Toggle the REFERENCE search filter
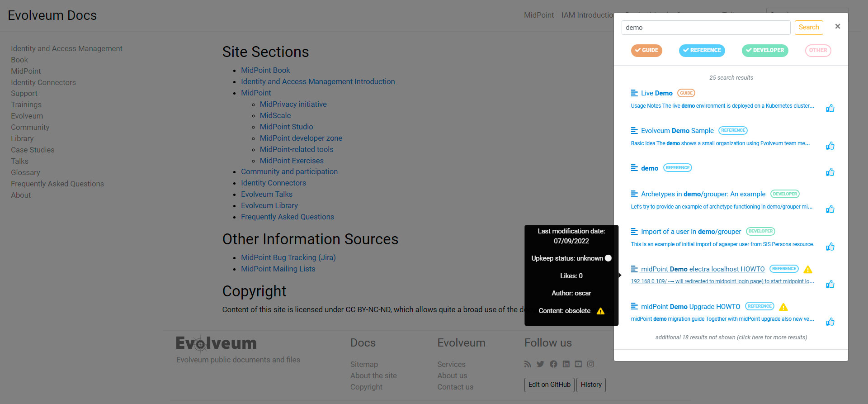This screenshot has height=404, width=868. [x=702, y=50]
